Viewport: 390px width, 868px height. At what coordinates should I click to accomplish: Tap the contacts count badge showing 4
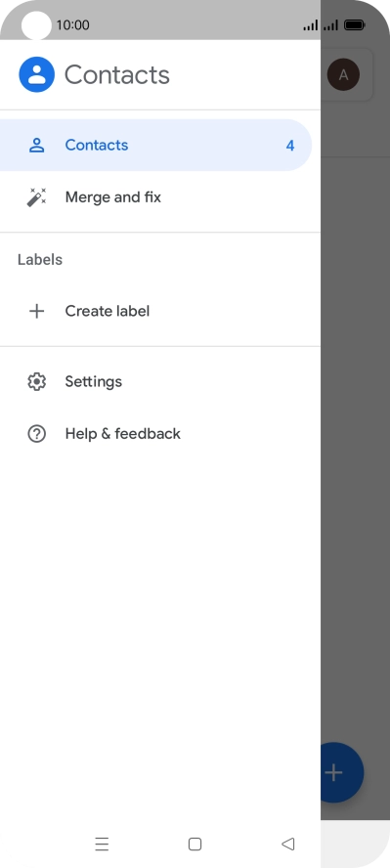pyautogui.click(x=290, y=146)
